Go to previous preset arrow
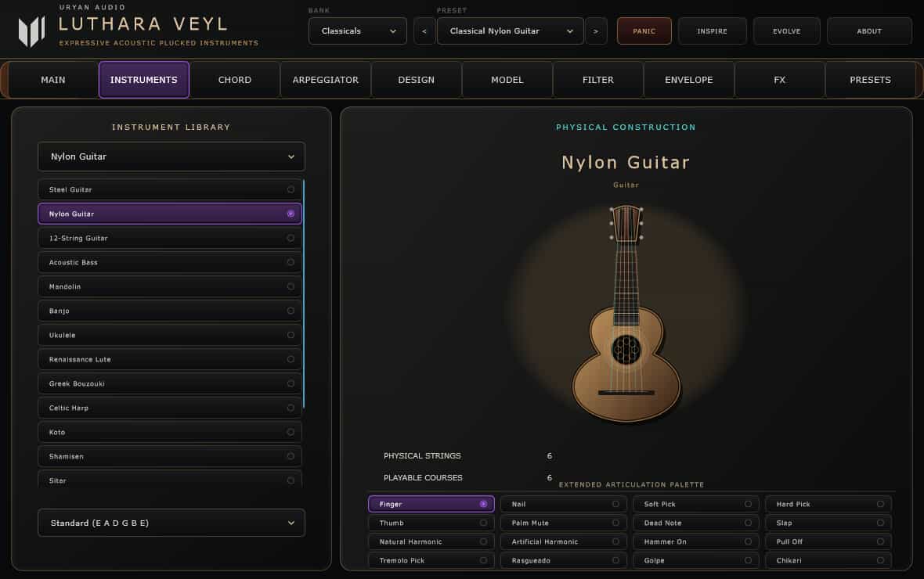This screenshot has width=924, height=579. point(424,31)
